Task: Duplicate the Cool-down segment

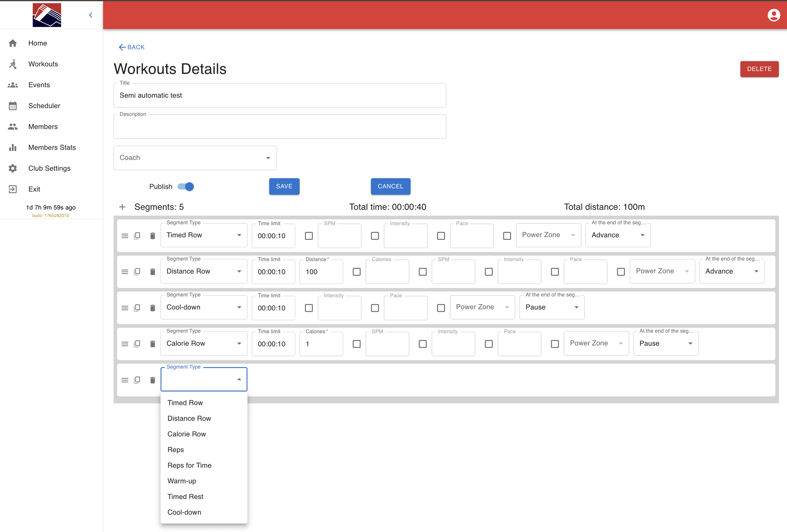Action: coord(137,308)
